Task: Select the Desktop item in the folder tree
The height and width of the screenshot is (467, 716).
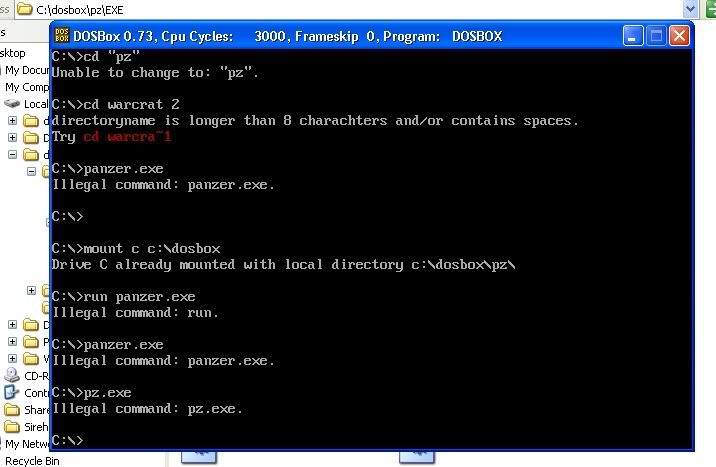Action: click(13, 53)
